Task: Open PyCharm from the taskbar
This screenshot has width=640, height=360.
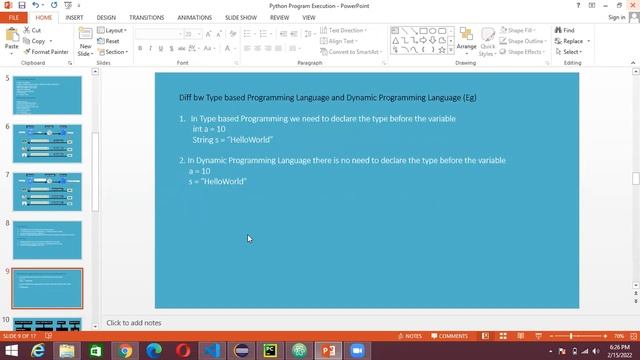Action: pyautogui.click(x=270, y=351)
